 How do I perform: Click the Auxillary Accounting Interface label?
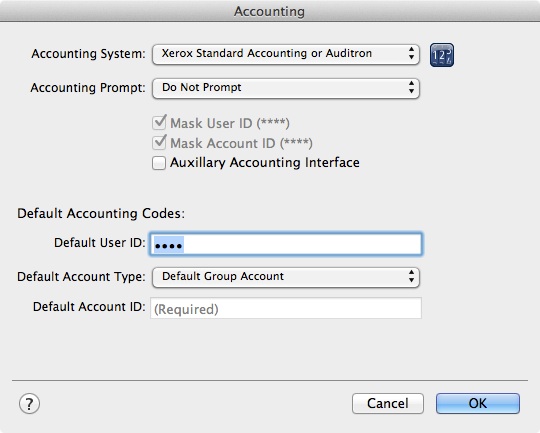[x=265, y=163]
